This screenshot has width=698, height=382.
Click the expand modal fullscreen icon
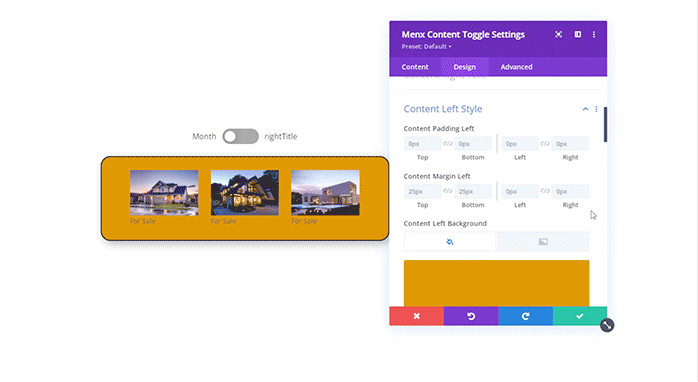(558, 34)
